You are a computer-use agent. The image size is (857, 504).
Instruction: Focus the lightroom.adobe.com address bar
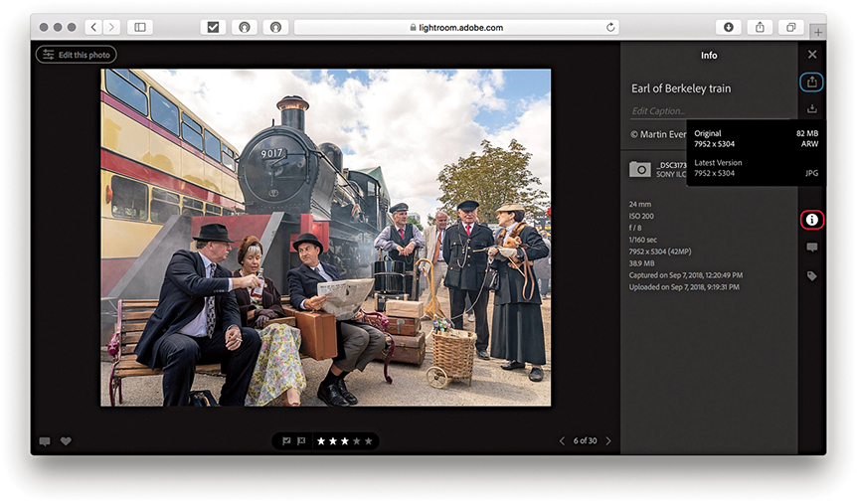[456, 27]
